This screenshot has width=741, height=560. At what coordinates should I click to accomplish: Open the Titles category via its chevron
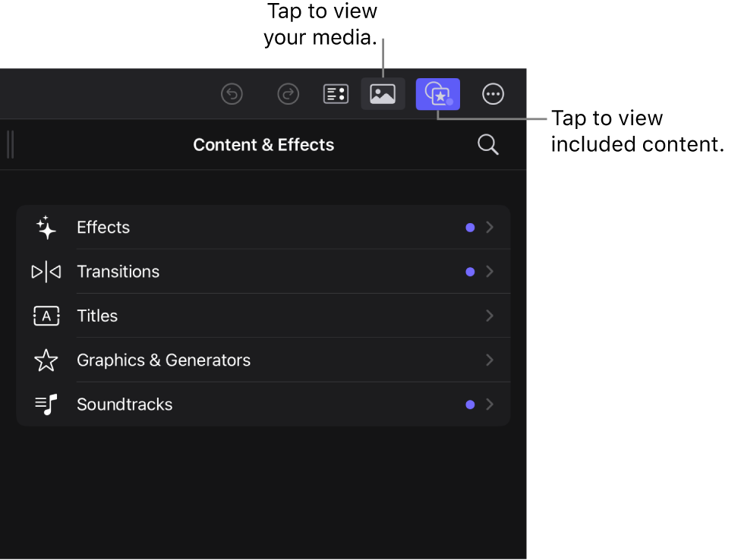click(x=490, y=316)
